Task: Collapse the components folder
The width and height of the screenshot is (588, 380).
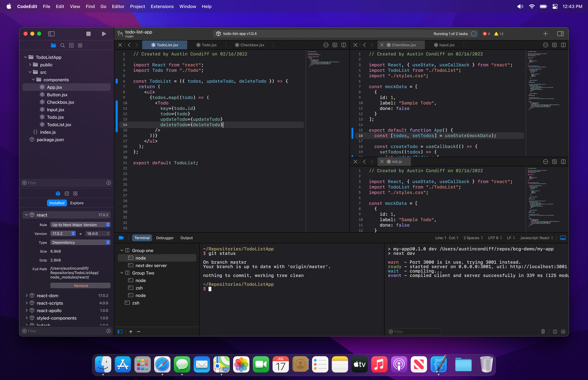Action: (x=34, y=79)
